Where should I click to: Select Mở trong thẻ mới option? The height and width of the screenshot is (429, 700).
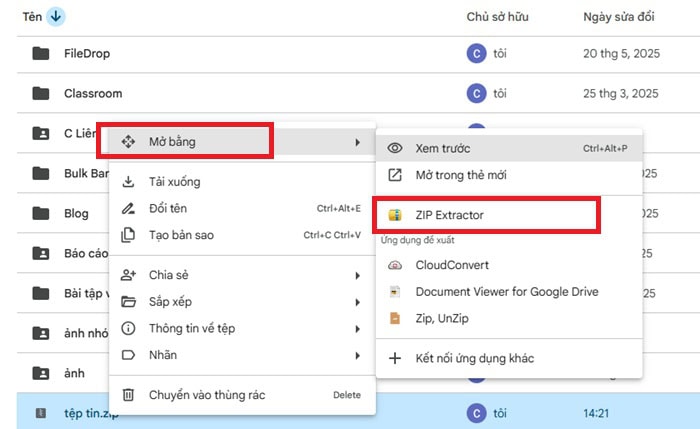pos(460,175)
